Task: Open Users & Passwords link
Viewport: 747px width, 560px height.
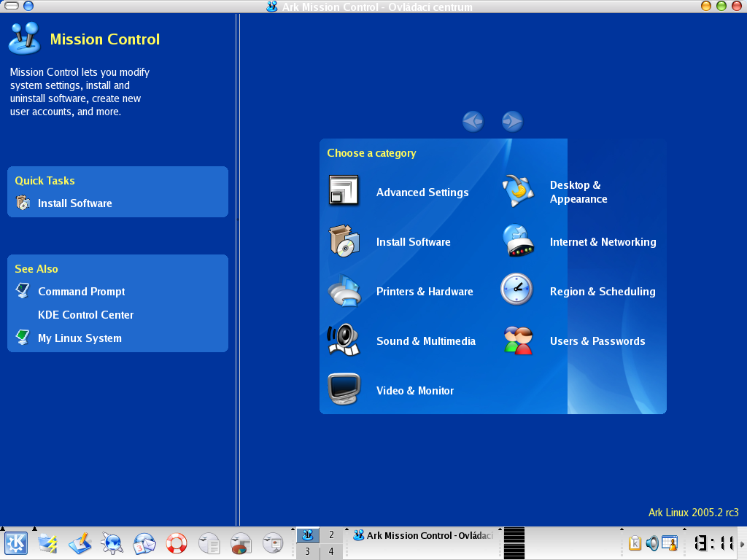Action: (x=597, y=341)
